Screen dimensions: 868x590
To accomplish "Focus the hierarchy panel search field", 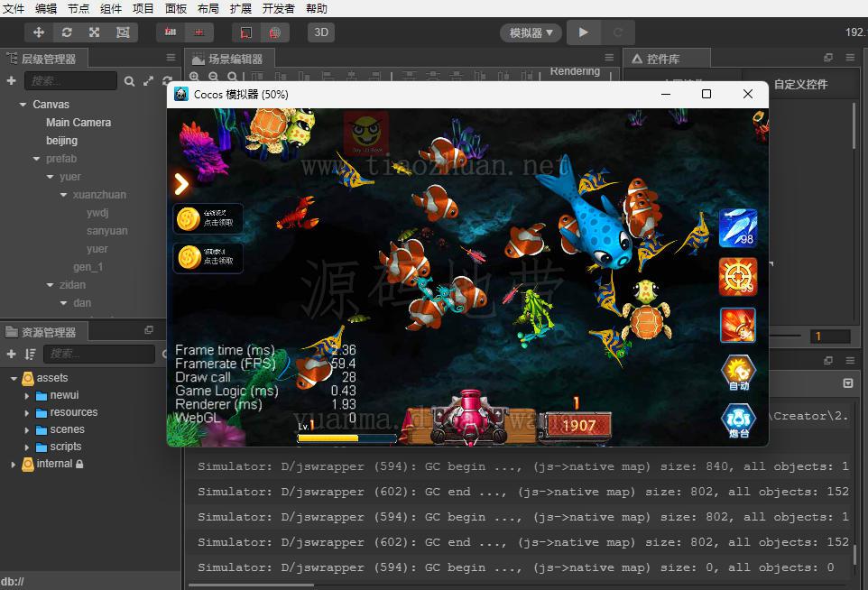I will point(71,81).
